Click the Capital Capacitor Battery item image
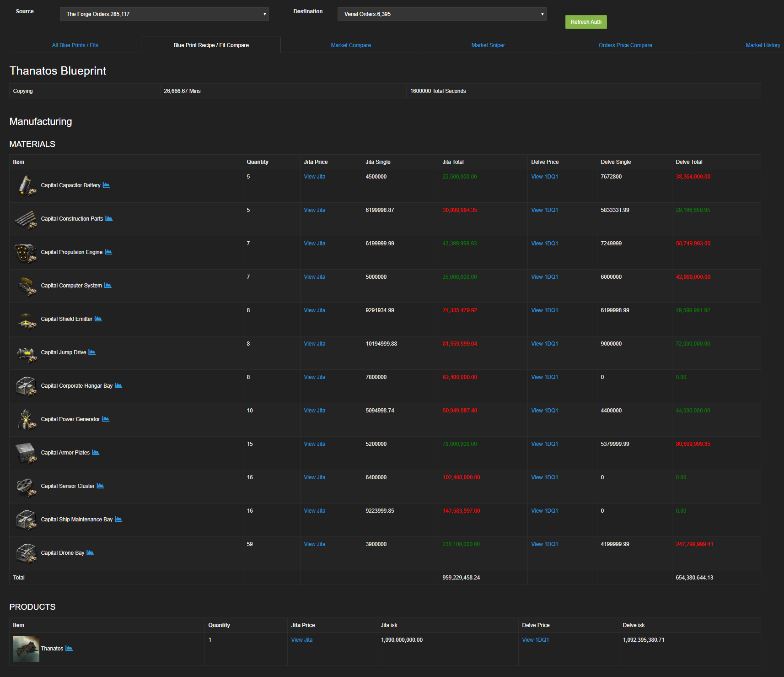 click(27, 185)
